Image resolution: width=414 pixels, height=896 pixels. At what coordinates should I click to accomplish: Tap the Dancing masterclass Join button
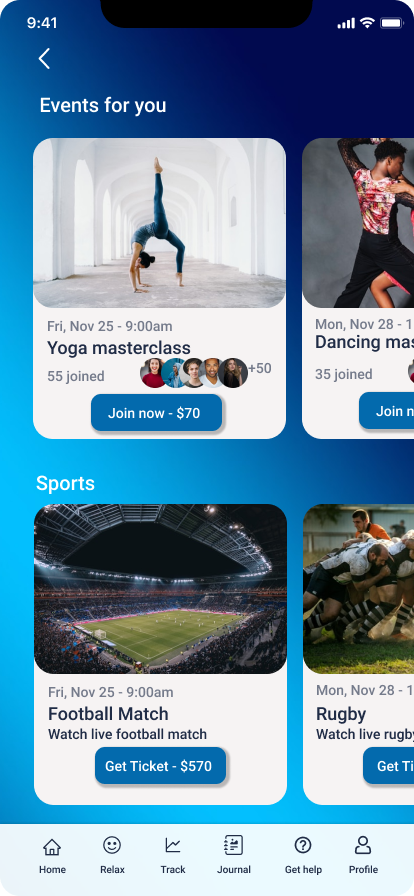(x=387, y=411)
